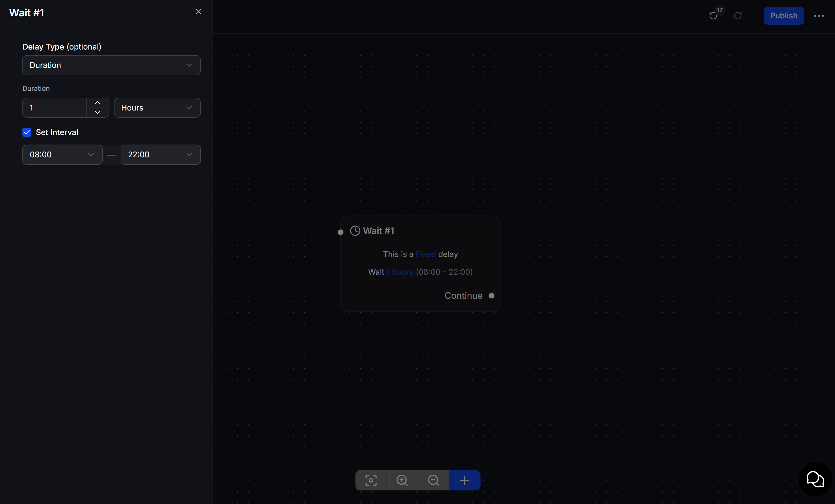
Task: Click the blue Fixed delay text
Action: [426, 254]
